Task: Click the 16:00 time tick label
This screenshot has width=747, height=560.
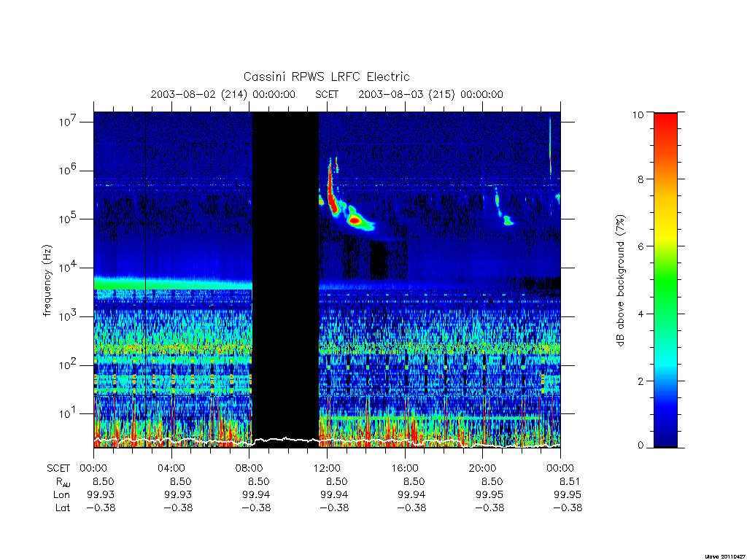Action: tap(404, 468)
